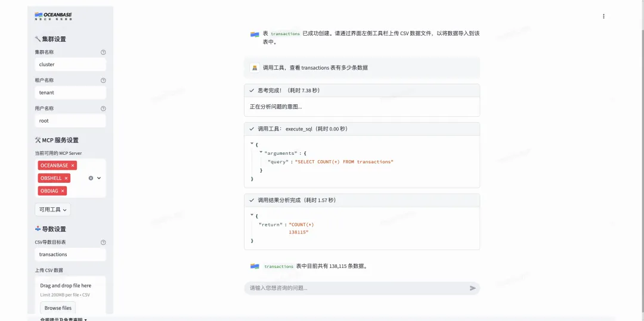The image size is (644, 321).
Task: Click the 租户名称 input with tenant
Action: coord(70,93)
